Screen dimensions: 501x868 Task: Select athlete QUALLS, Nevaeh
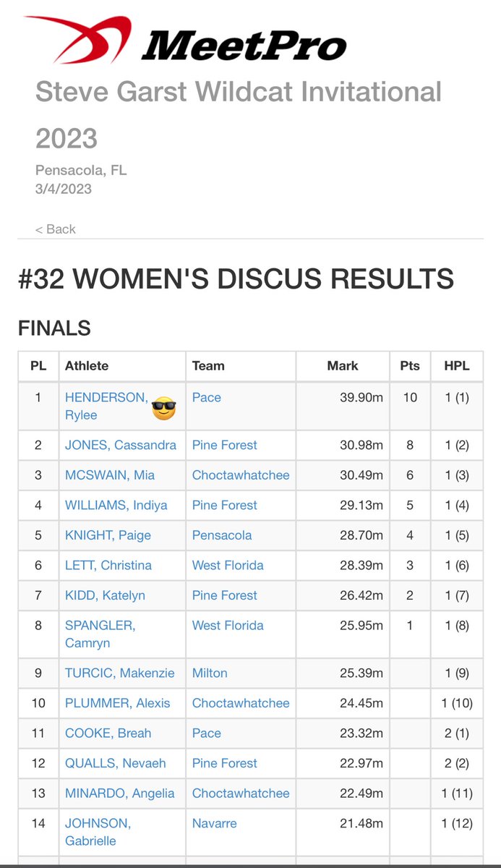[x=116, y=763]
